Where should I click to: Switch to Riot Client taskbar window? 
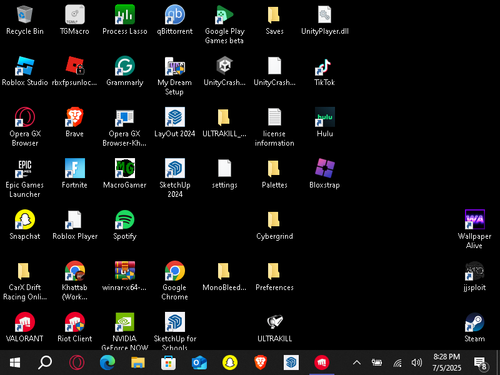coord(322,363)
